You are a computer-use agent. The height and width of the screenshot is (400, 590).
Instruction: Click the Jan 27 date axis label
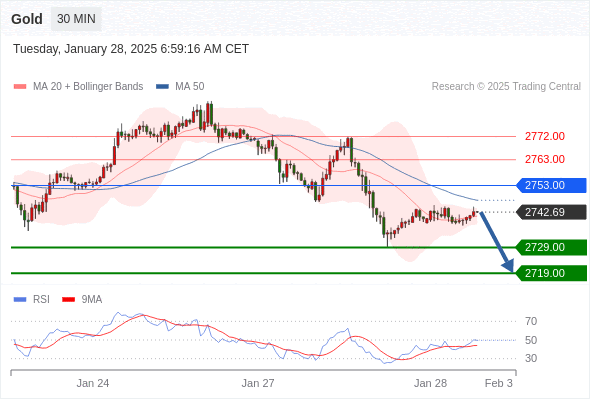click(258, 383)
